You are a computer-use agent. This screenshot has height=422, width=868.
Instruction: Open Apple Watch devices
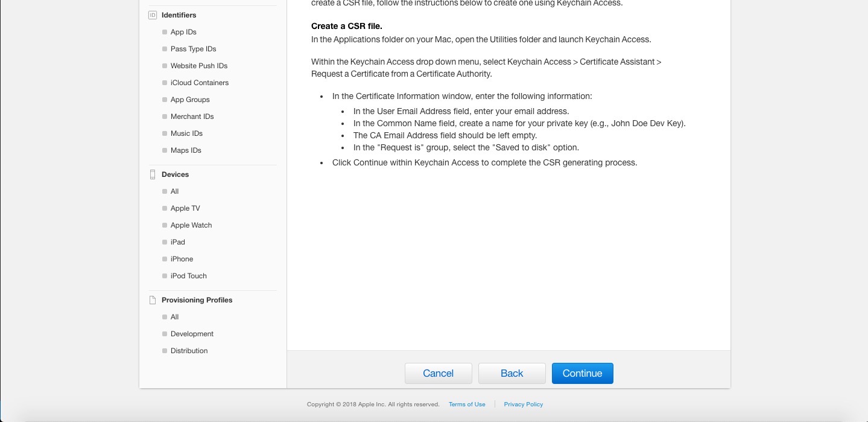191,225
